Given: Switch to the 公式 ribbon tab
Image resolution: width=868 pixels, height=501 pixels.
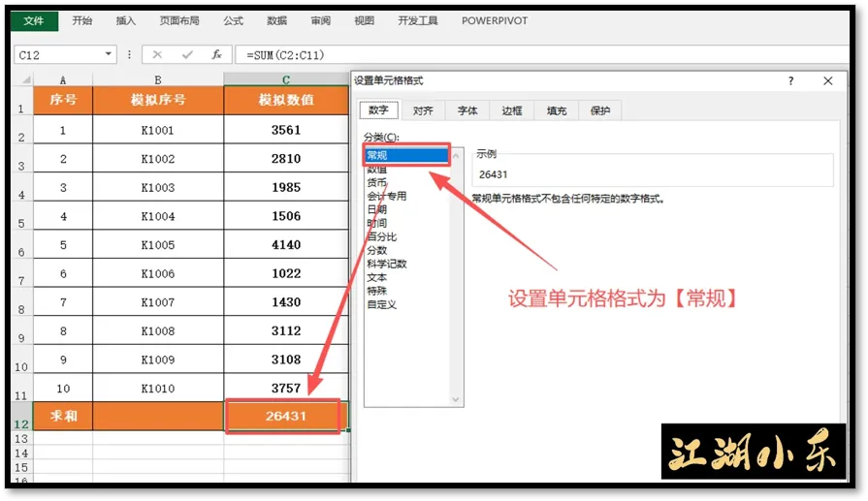Looking at the screenshot, I should coord(233,20).
